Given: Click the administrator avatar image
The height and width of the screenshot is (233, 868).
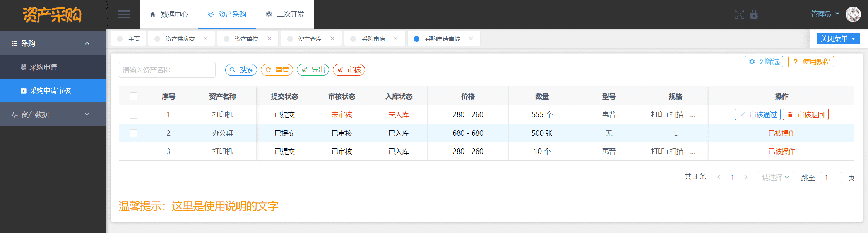Looking at the screenshot, I should point(853,14).
